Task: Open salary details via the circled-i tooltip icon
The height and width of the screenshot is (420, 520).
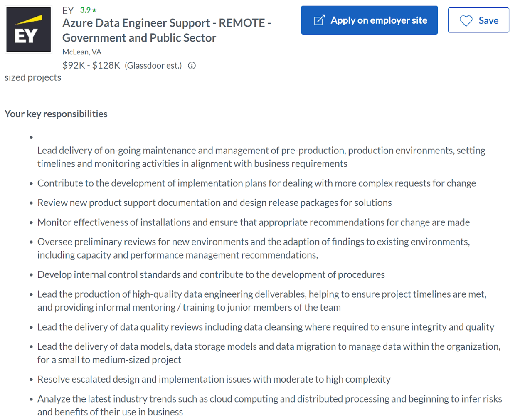Action: 192,65
